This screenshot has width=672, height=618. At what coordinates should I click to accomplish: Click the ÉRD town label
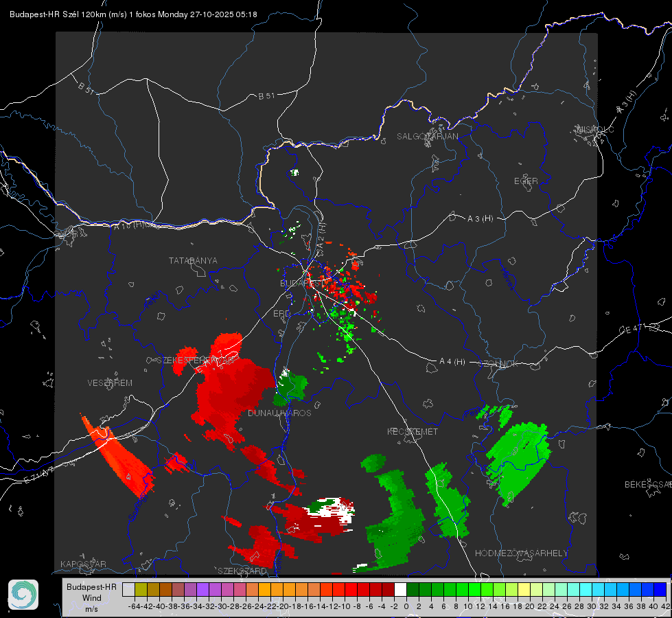[x=281, y=314]
